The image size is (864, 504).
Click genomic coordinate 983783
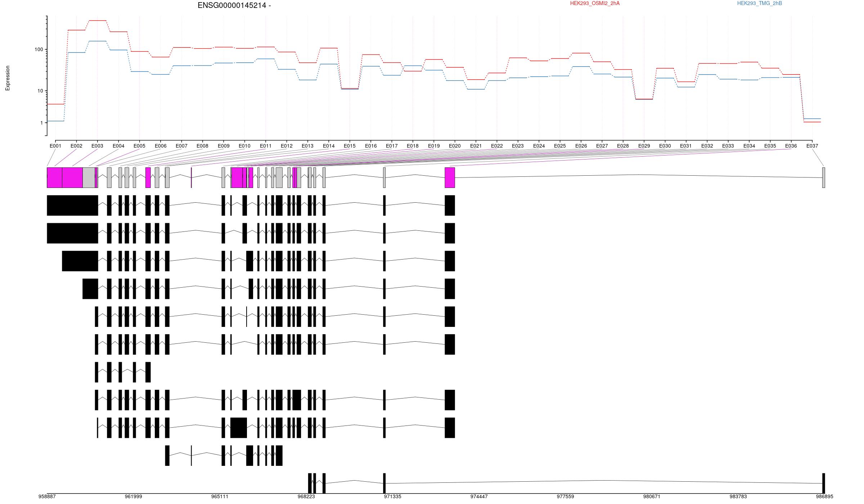pyautogui.click(x=738, y=497)
